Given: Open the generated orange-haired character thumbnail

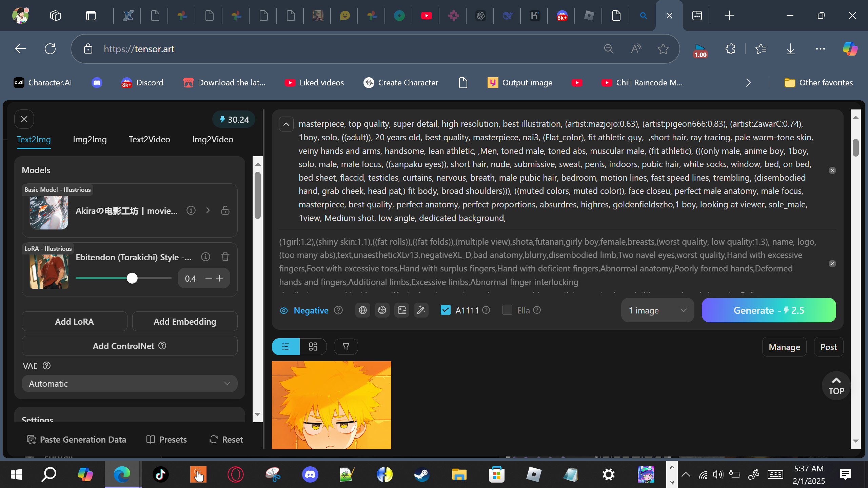Looking at the screenshot, I should tap(331, 405).
